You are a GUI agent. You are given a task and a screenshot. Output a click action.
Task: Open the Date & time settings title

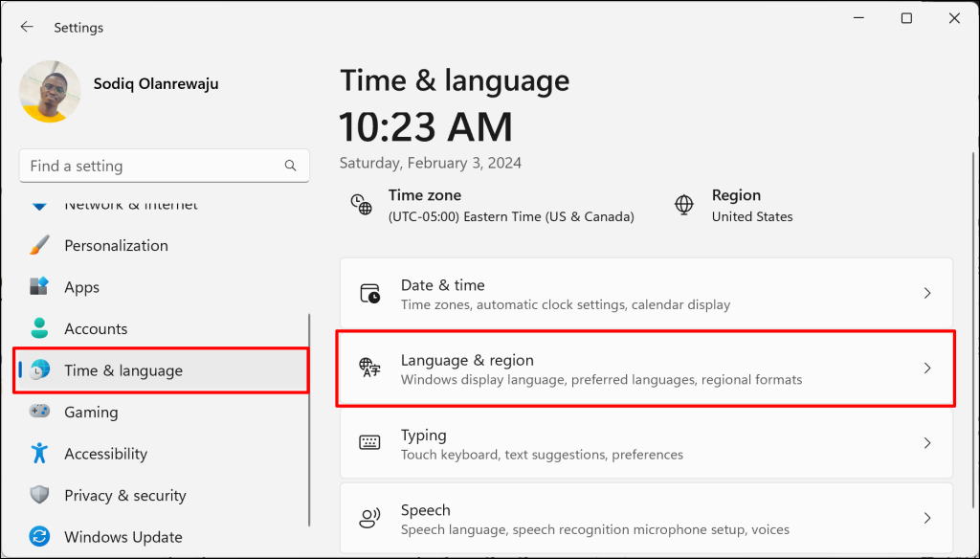pos(442,285)
